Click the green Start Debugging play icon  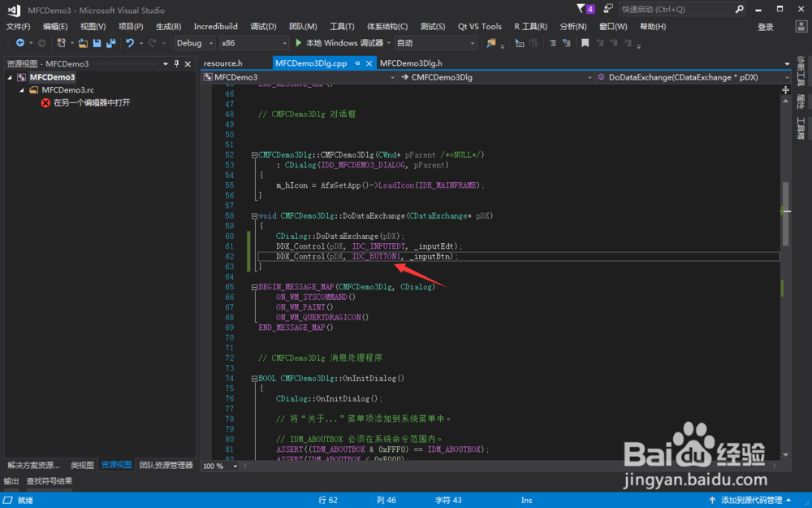point(298,42)
